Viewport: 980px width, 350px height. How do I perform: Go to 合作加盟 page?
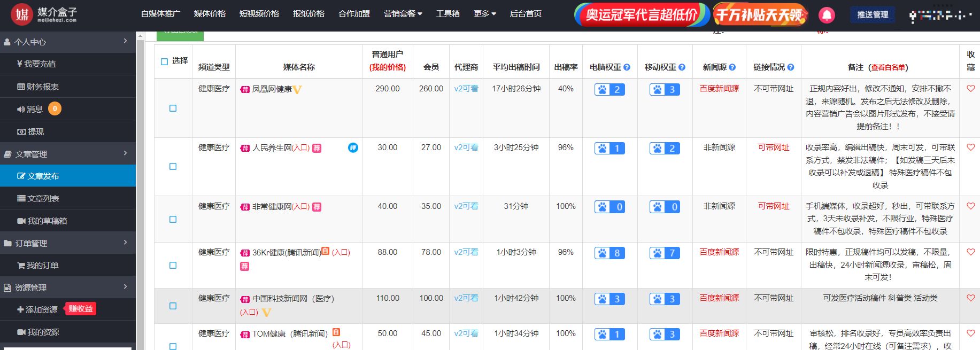pos(354,13)
